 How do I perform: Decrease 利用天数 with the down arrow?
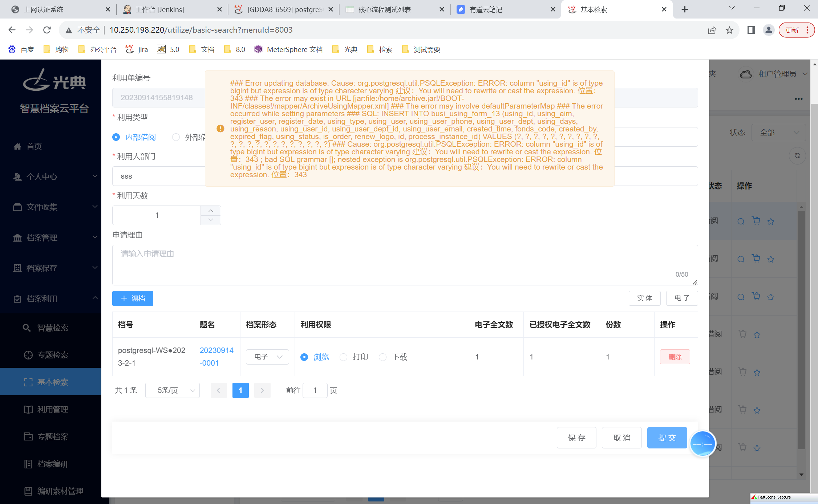211,220
